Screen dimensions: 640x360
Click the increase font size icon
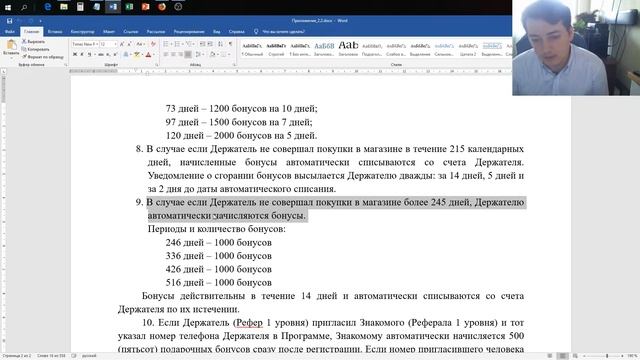122,44
